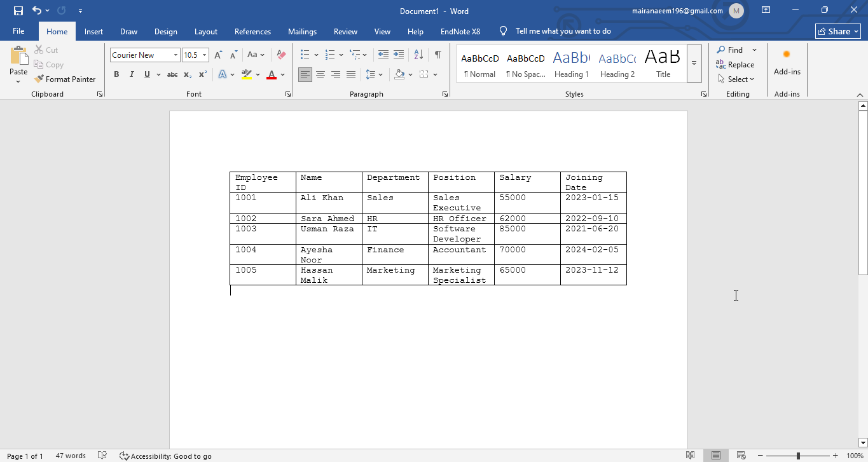Click the bulleted list icon
The height and width of the screenshot is (462, 868).
[305, 55]
